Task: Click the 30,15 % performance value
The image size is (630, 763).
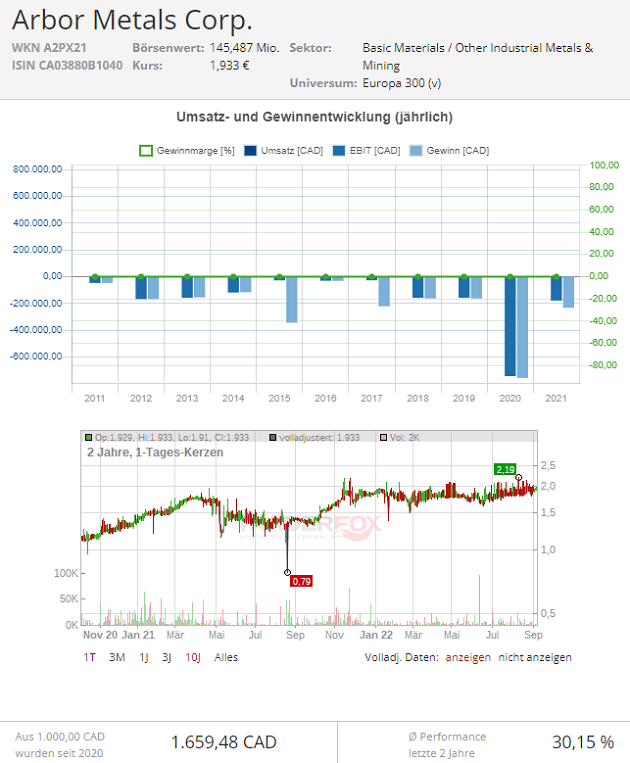Action: (583, 742)
